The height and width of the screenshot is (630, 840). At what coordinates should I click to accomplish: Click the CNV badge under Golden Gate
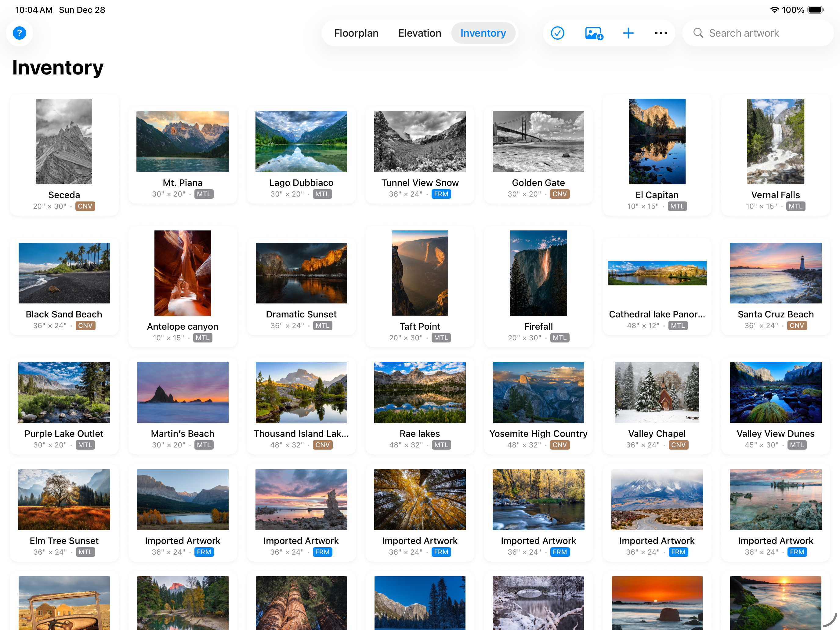[559, 194]
